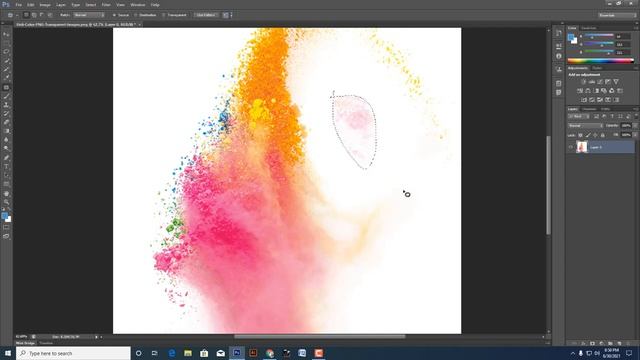Open the Mini Bridge tab

point(25,344)
